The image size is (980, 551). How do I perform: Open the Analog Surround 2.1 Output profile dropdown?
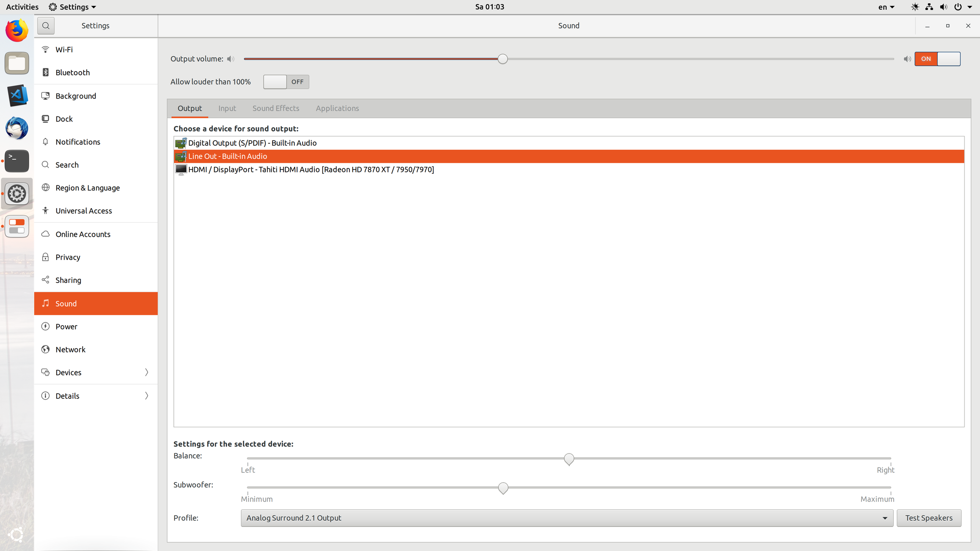(566, 518)
